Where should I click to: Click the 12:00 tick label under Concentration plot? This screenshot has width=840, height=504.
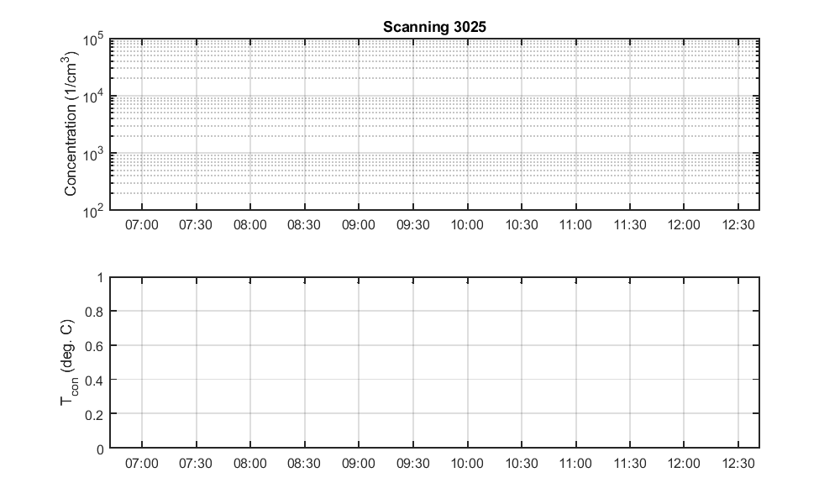(x=684, y=225)
